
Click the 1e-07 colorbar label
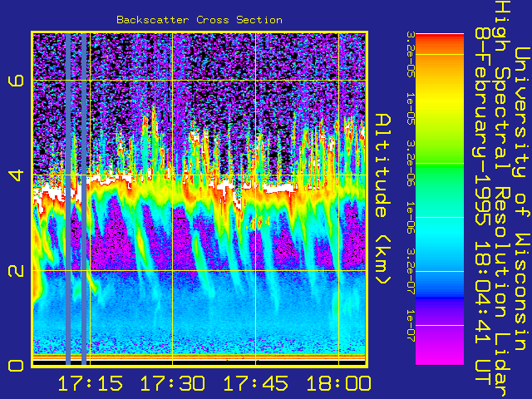pos(410,326)
